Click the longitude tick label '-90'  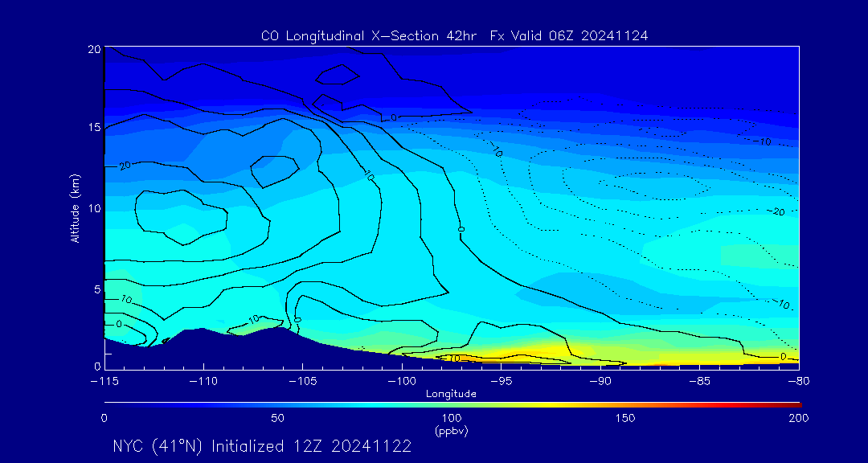(600, 382)
